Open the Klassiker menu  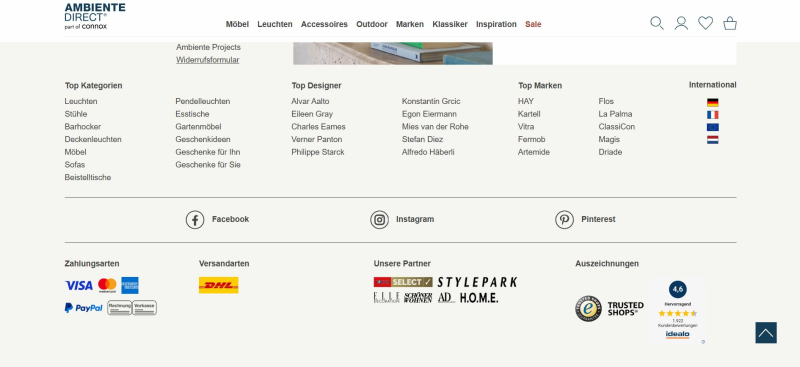tap(449, 24)
